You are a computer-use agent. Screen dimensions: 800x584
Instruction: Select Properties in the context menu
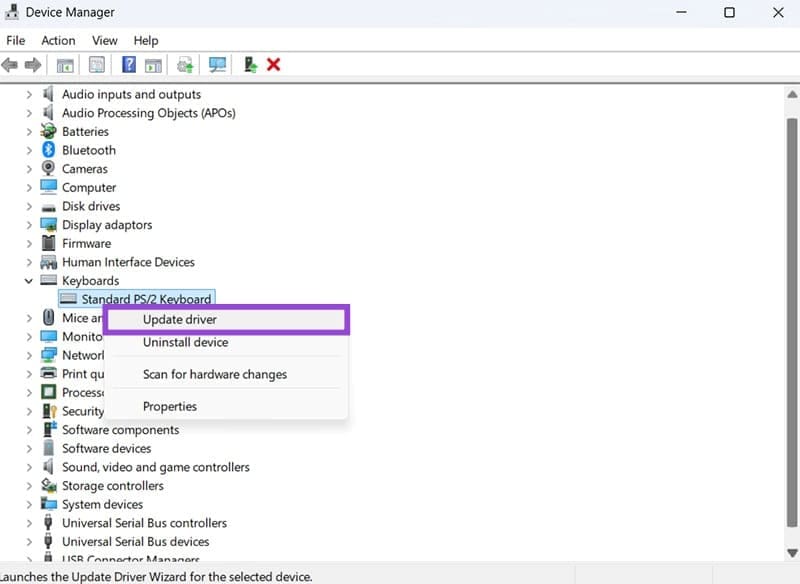170,406
